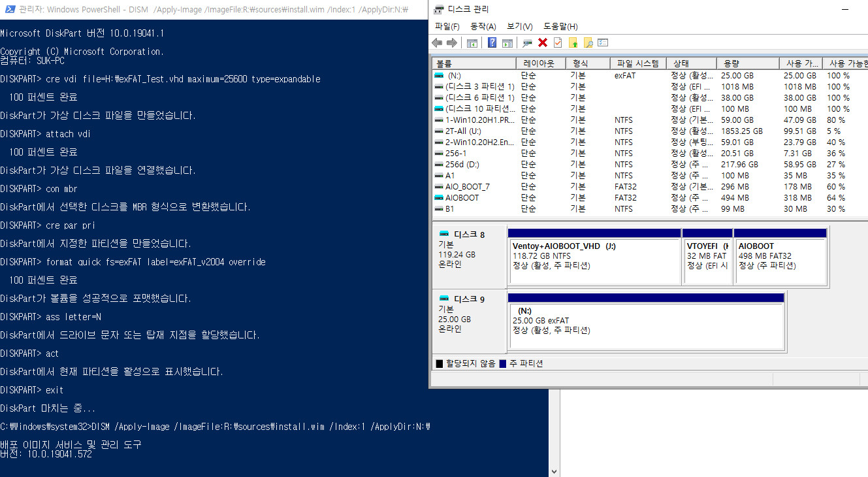Click the folder with magnifier search icon

(588, 42)
